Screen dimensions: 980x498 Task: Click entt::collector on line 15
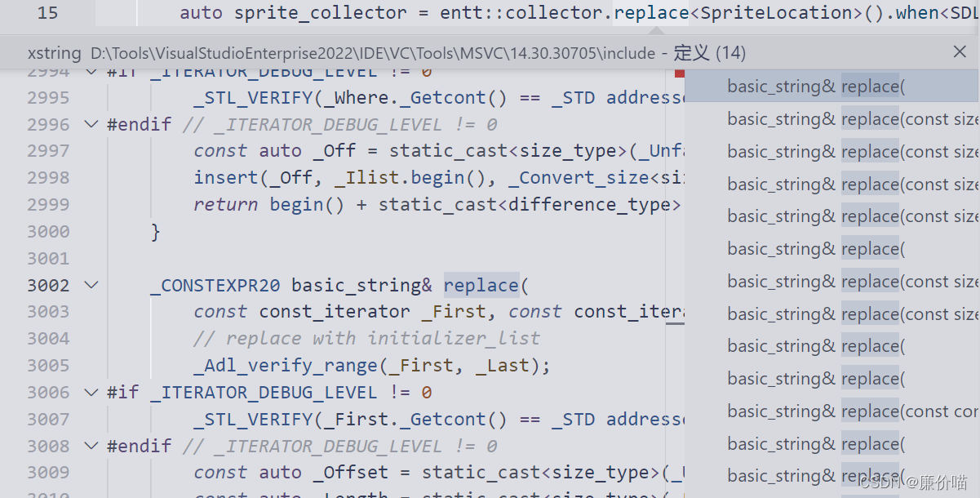click(520, 12)
